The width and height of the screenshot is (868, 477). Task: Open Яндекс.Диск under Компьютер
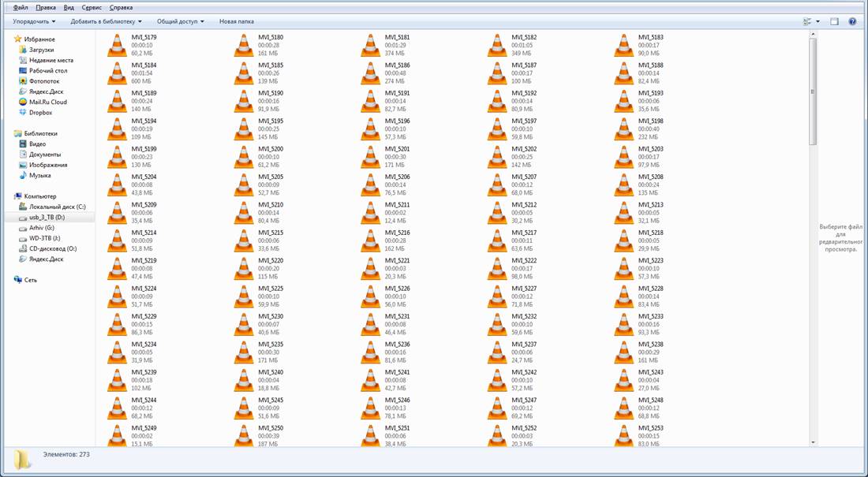point(47,259)
